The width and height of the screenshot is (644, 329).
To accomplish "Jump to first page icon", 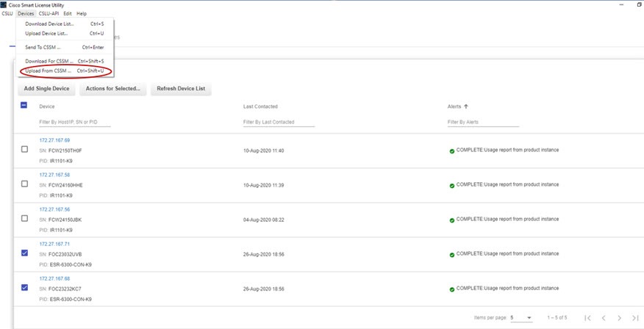I will tap(587, 317).
